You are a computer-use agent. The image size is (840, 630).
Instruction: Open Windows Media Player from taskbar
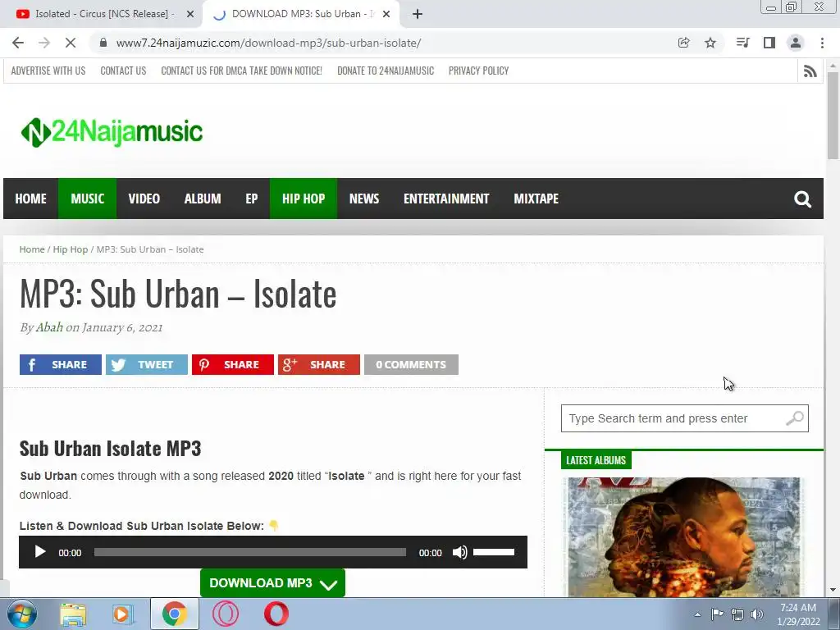[x=122, y=614]
